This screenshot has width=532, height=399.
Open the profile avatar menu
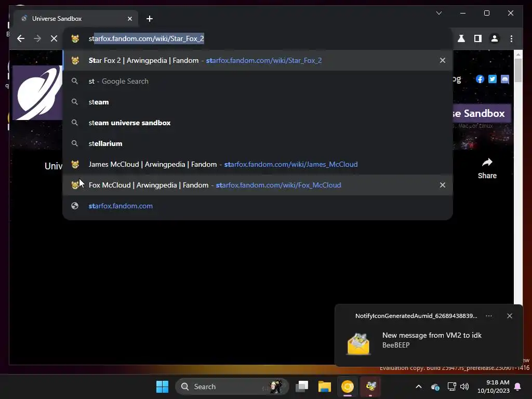[495, 38]
